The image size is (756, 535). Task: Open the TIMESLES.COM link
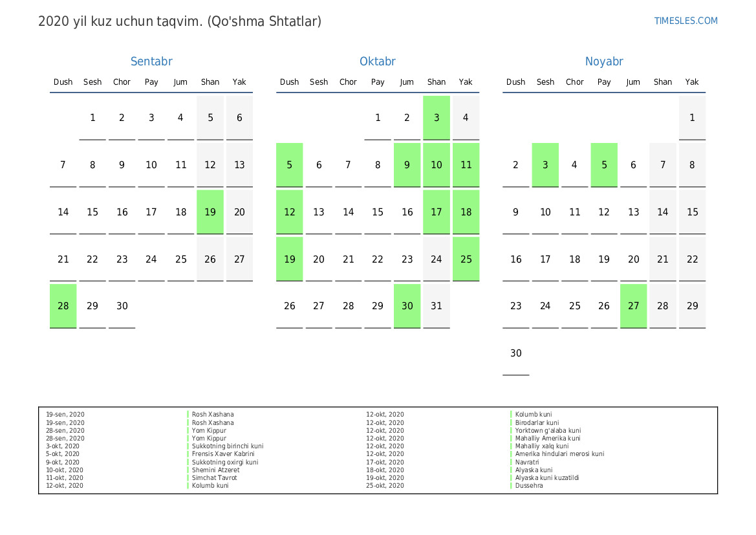click(x=686, y=21)
